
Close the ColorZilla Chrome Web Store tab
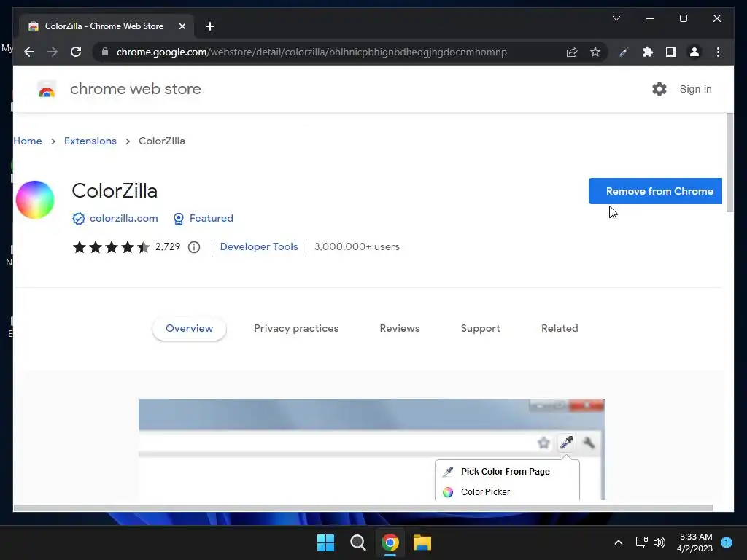coord(182,26)
